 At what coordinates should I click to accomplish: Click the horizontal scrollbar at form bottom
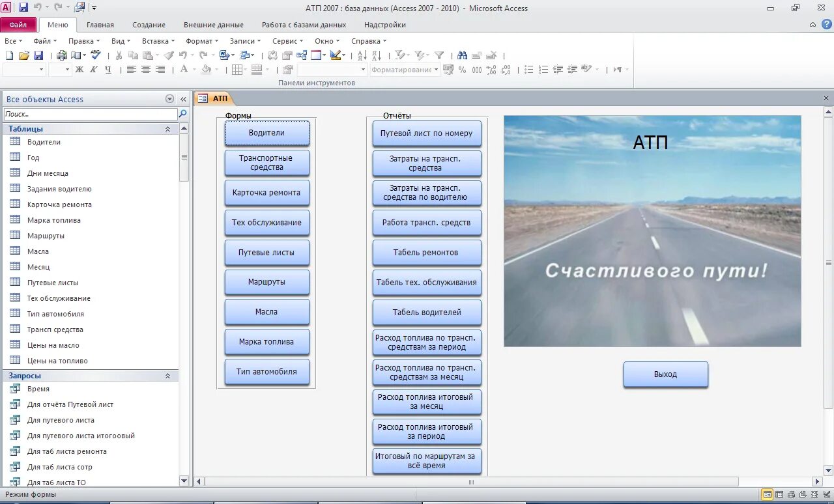470,482
